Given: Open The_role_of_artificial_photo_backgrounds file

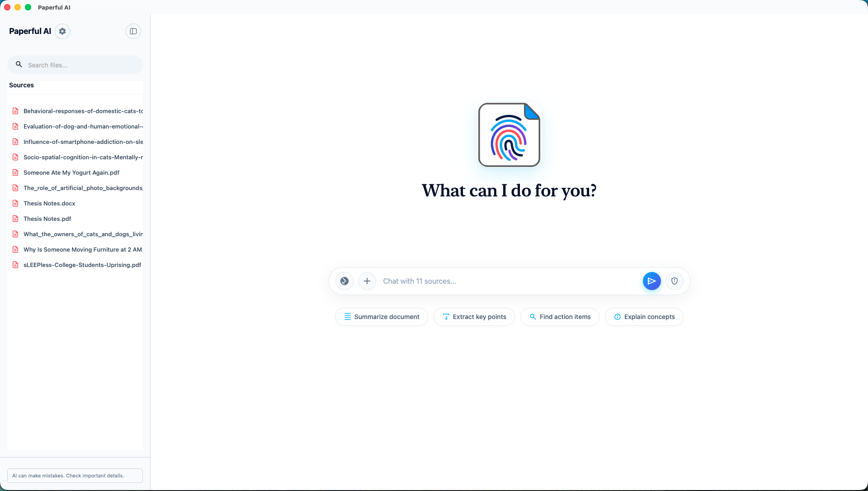Looking at the screenshot, I should coord(75,188).
